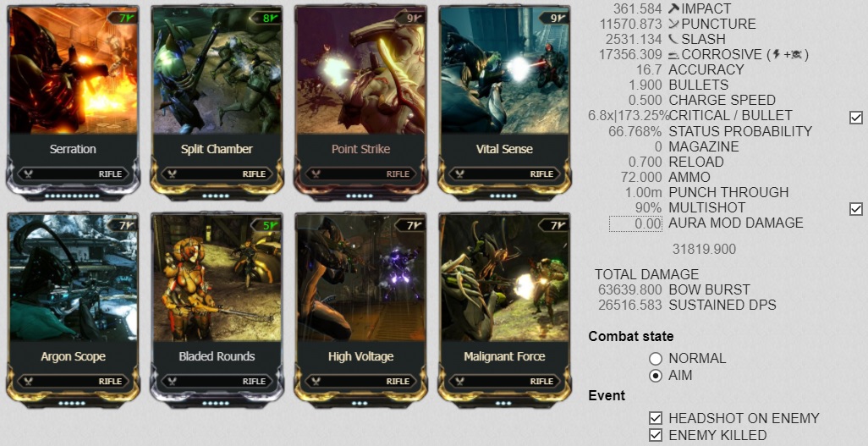Uncheck the Multishot checkbox

(x=856, y=208)
